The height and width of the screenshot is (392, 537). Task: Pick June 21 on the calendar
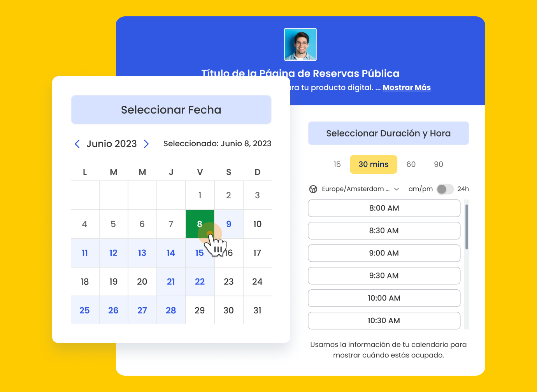171,282
